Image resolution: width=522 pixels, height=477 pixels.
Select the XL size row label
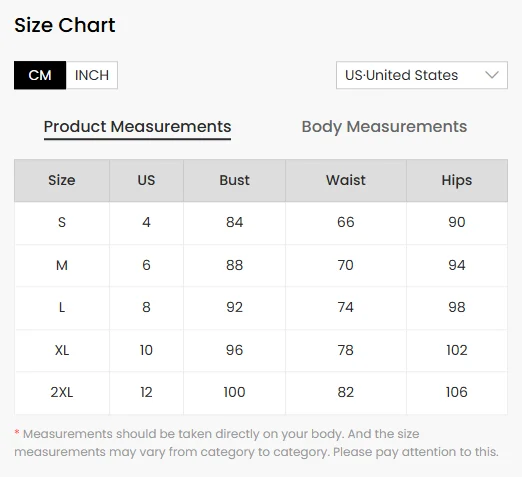62,350
